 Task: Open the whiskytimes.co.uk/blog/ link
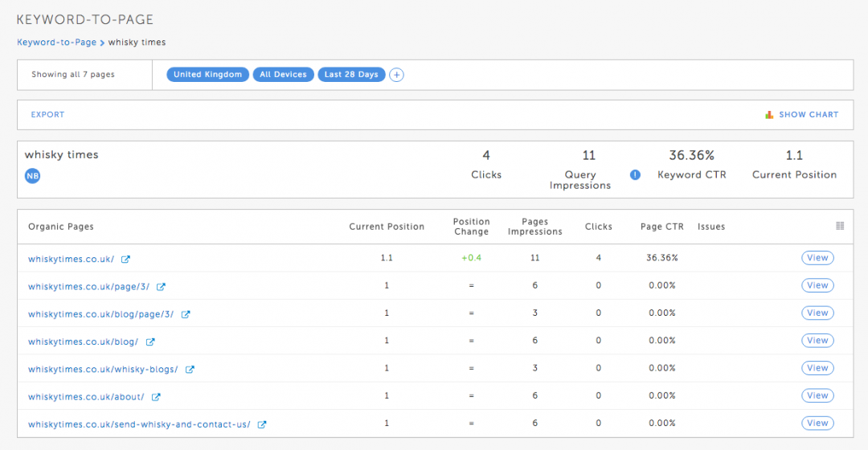(83, 342)
